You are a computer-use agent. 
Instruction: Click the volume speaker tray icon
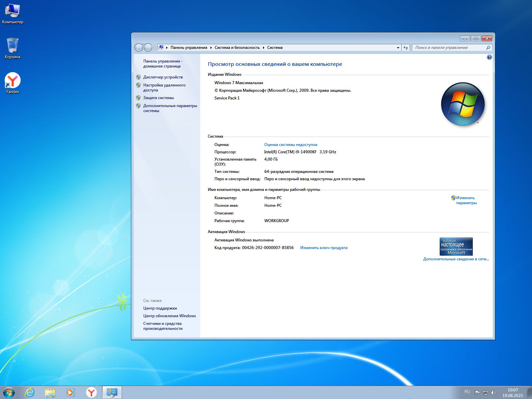pyautogui.click(x=493, y=393)
